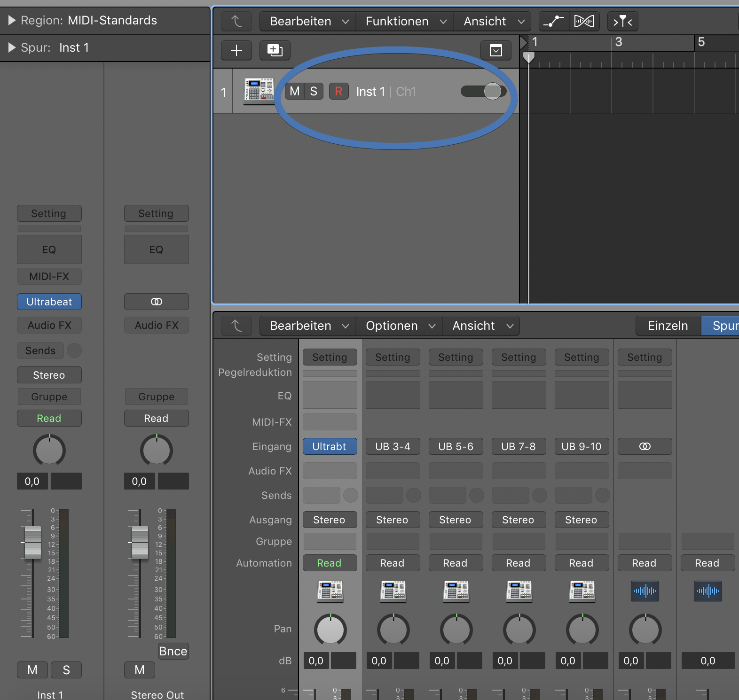739x700 pixels.
Task: Click the Inst 1 inspector volume fader
Action: [33, 543]
